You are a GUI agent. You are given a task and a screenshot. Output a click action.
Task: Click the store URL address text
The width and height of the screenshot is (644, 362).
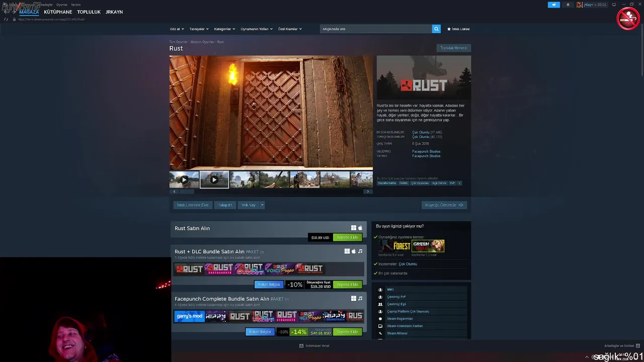(51, 19)
